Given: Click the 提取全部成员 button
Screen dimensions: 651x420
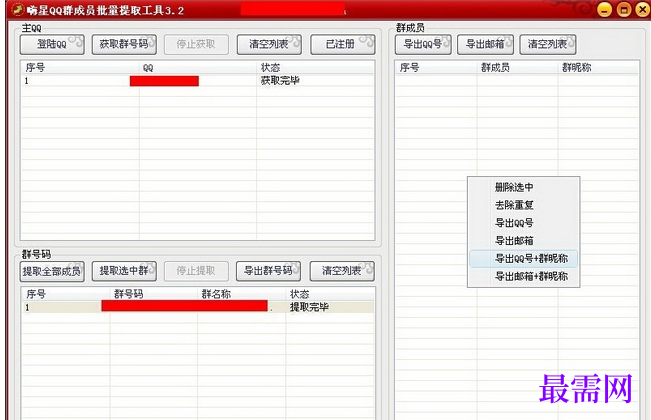Looking at the screenshot, I should [x=52, y=271].
